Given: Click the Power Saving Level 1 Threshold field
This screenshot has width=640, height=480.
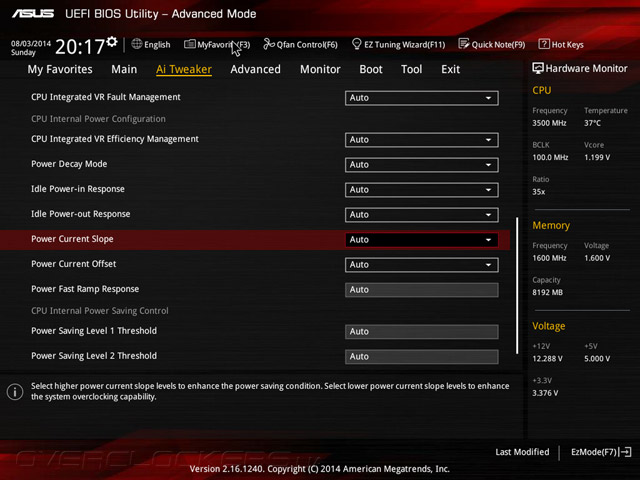Looking at the screenshot, I should 422,331.
